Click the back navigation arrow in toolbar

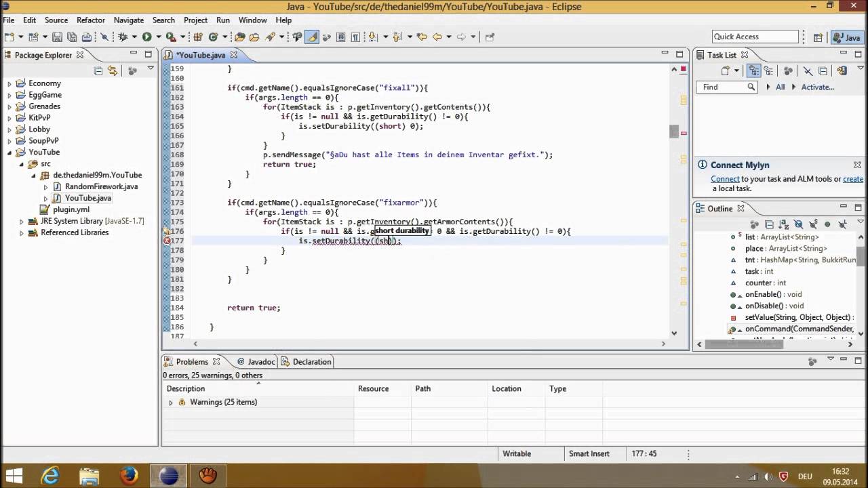coord(437,37)
